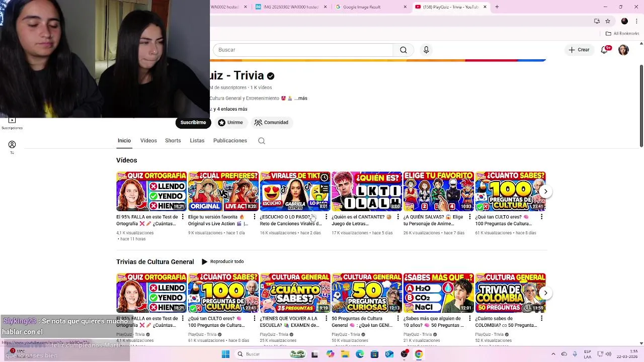
Task: Close the Google Image Result tab
Action: coord(405,7)
